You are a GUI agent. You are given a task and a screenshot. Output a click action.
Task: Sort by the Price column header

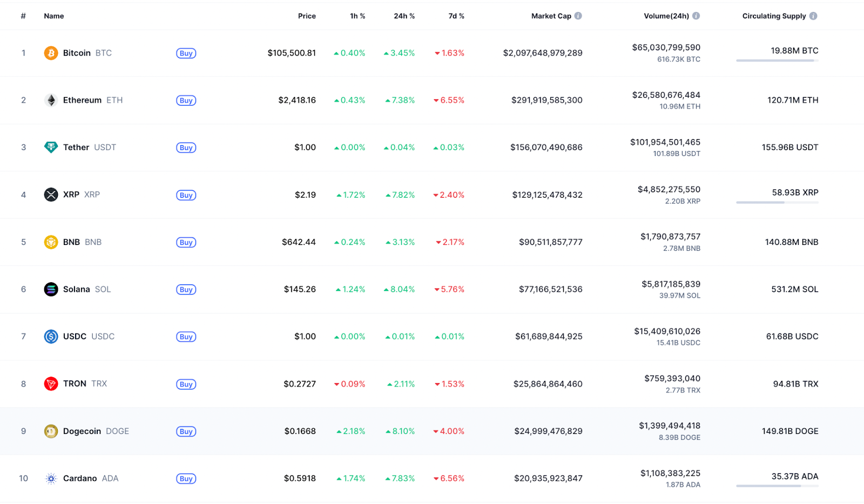[x=307, y=16]
